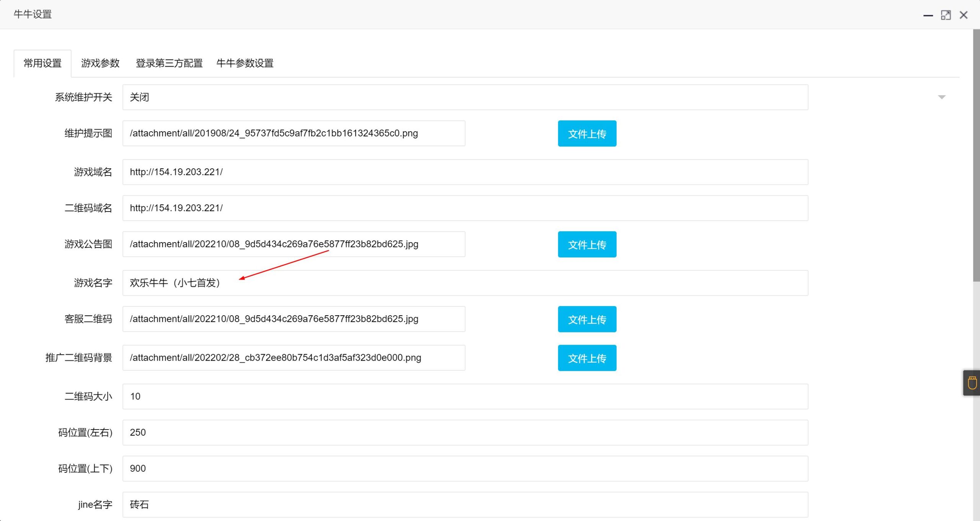Image resolution: width=980 pixels, height=521 pixels.
Task: Open the 系统维护开关 dropdown
Action: pos(465,97)
